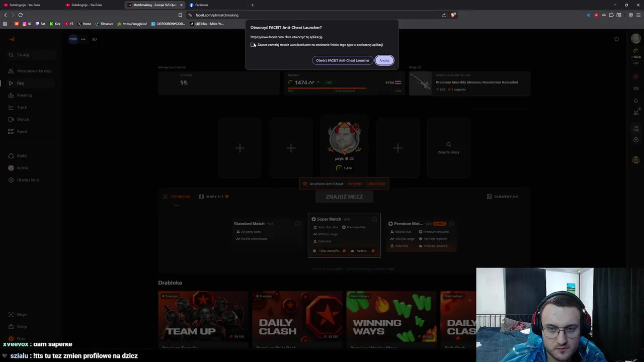The height and width of the screenshot is (362, 644).
Task: Click the CS2 game selector icon
Action: coord(73,39)
